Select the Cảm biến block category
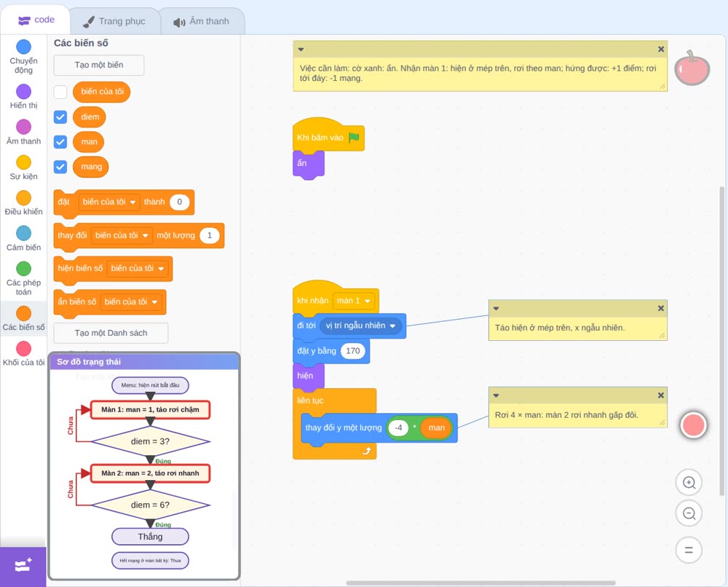This screenshot has height=587, width=728. [x=24, y=239]
